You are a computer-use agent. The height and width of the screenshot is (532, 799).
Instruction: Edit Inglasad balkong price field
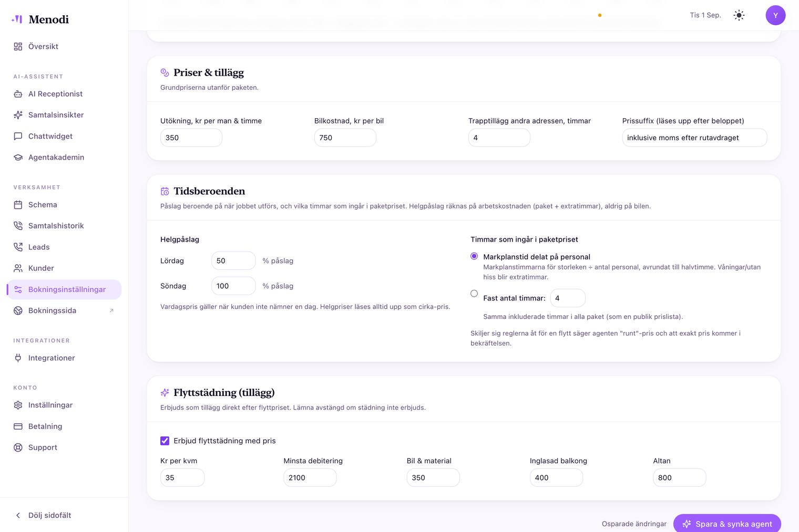[556, 477]
